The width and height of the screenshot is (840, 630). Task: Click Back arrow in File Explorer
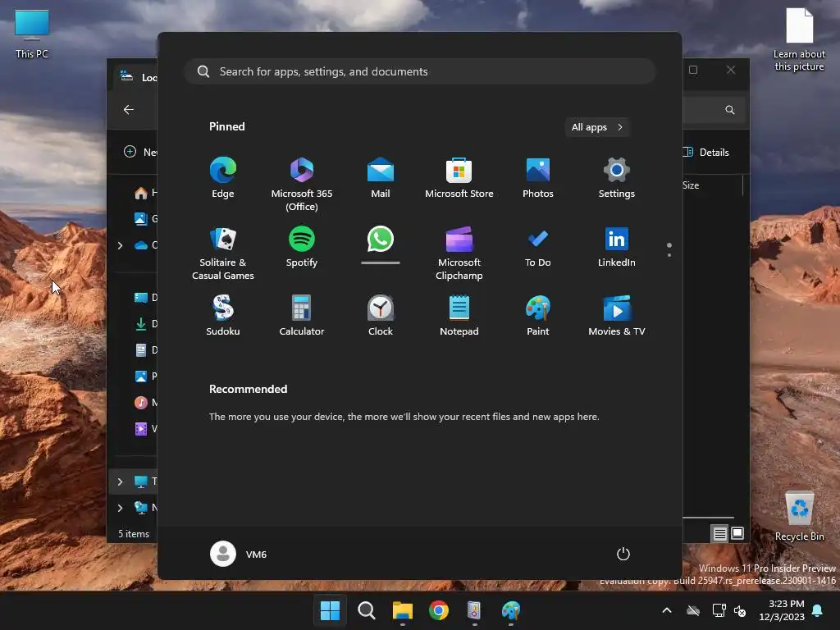click(129, 109)
